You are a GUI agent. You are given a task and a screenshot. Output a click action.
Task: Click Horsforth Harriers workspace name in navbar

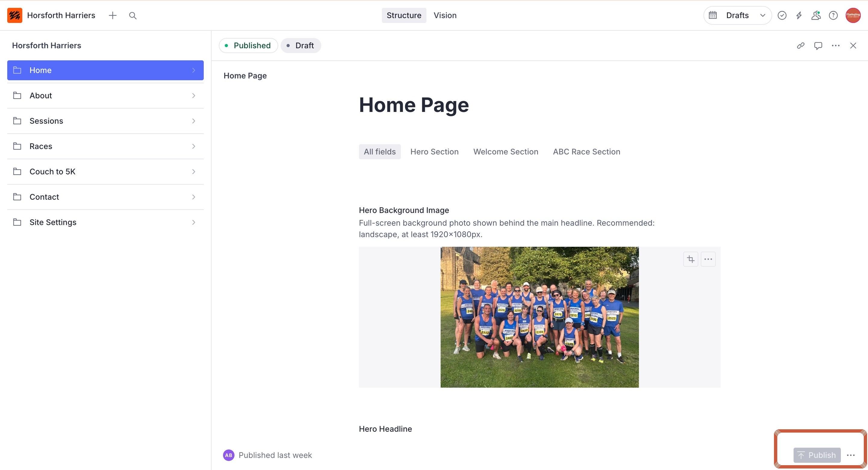coord(61,15)
